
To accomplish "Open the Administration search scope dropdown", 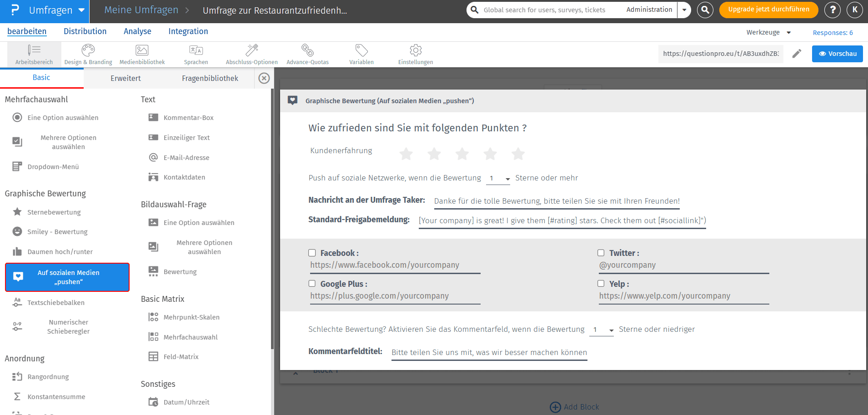I will tap(684, 10).
